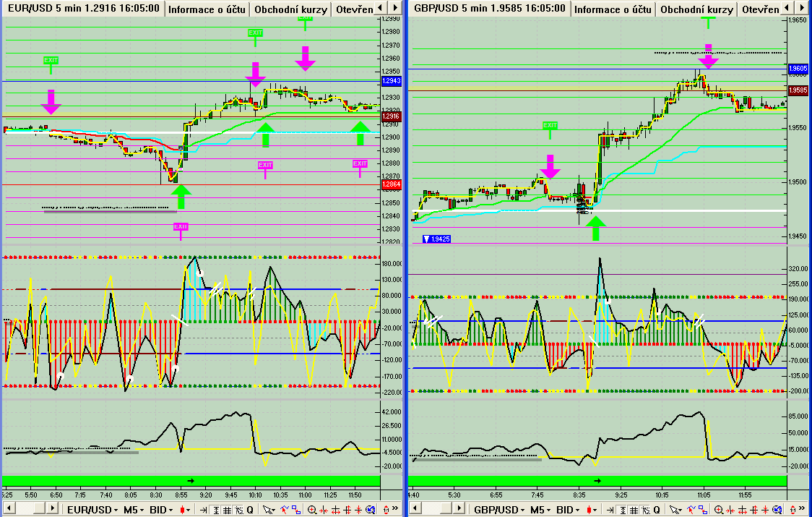812x517 pixels.
Task: Toggle auto-scale on EUR/USD chart toolbar
Action: click(x=215, y=510)
